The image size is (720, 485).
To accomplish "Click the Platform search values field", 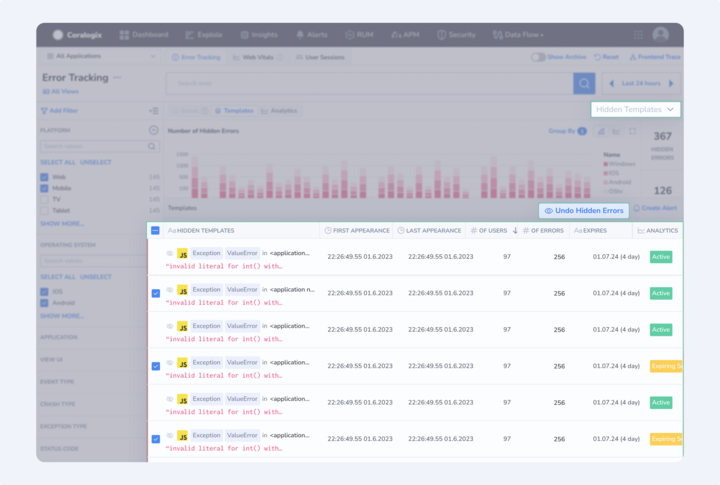I will click(x=100, y=146).
